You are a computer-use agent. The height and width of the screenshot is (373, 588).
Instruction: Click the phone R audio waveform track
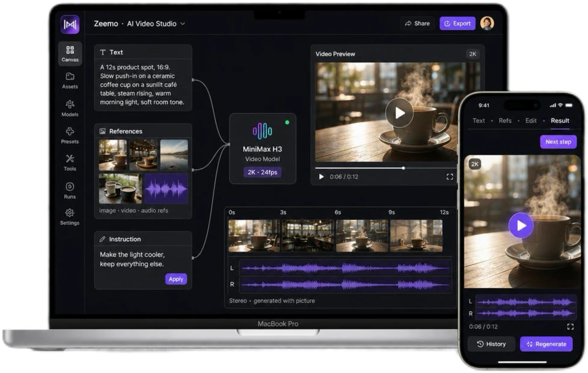point(526,313)
